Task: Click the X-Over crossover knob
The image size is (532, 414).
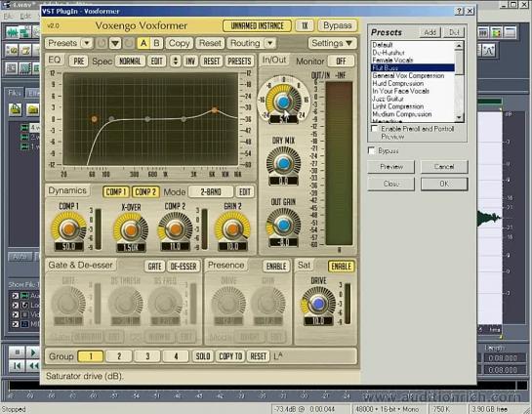Action: point(131,230)
